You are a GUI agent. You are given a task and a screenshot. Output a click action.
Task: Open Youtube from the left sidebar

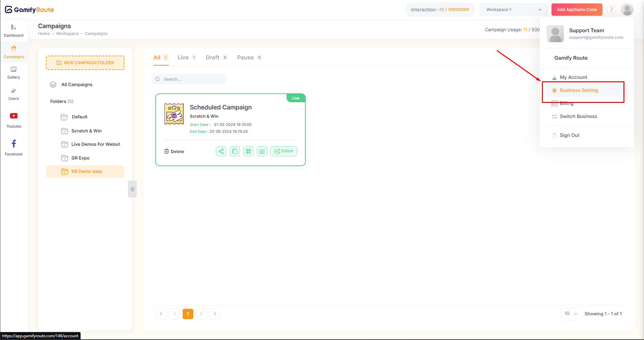(x=14, y=120)
